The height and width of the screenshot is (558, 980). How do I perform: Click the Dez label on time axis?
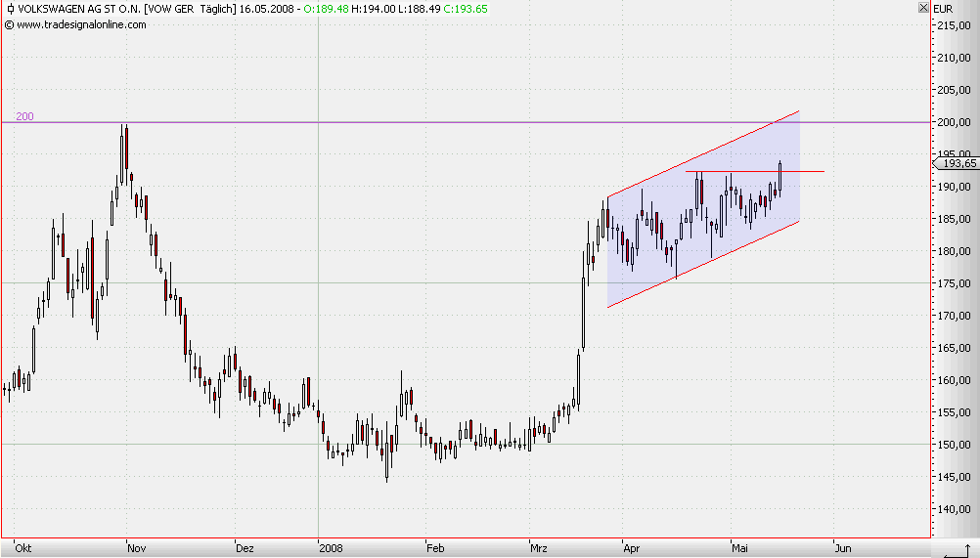click(245, 548)
